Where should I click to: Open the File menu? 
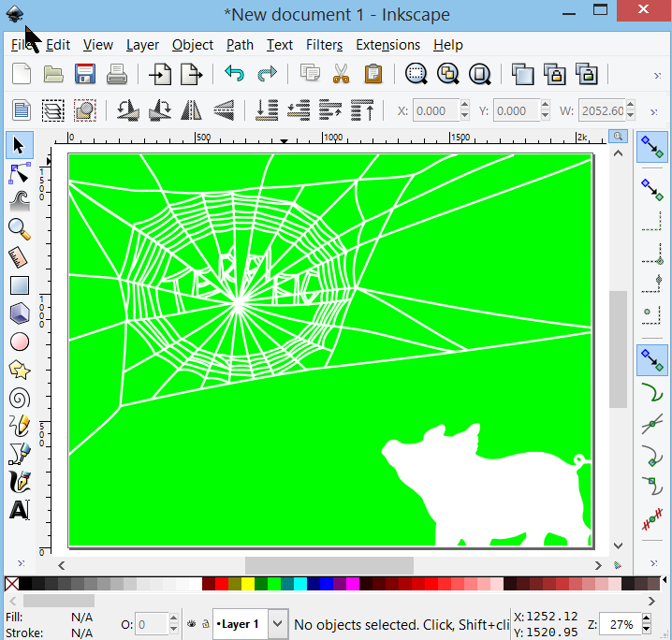click(21, 45)
